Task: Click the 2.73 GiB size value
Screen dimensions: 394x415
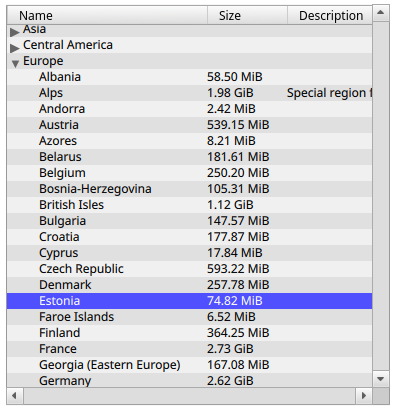Action: (x=230, y=349)
